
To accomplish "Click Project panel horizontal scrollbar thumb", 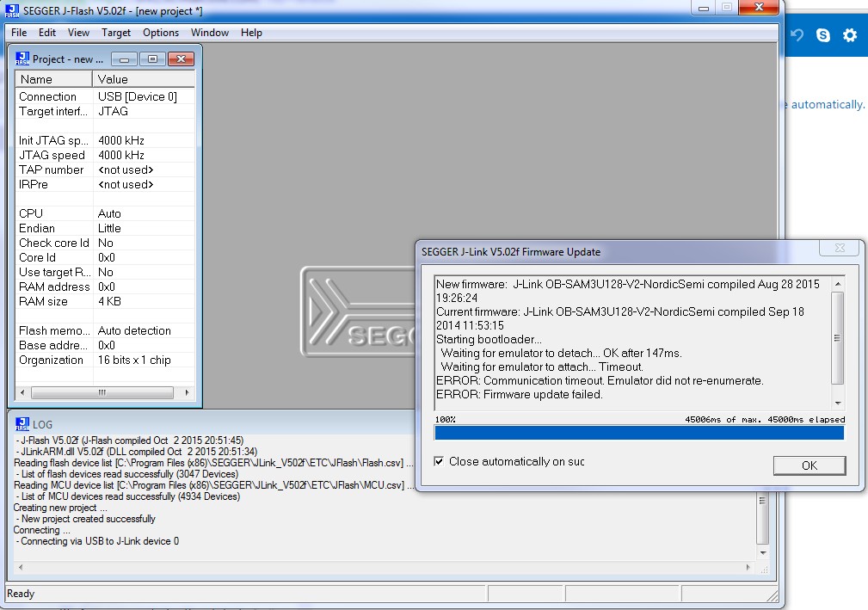I will tap(102, 392).
